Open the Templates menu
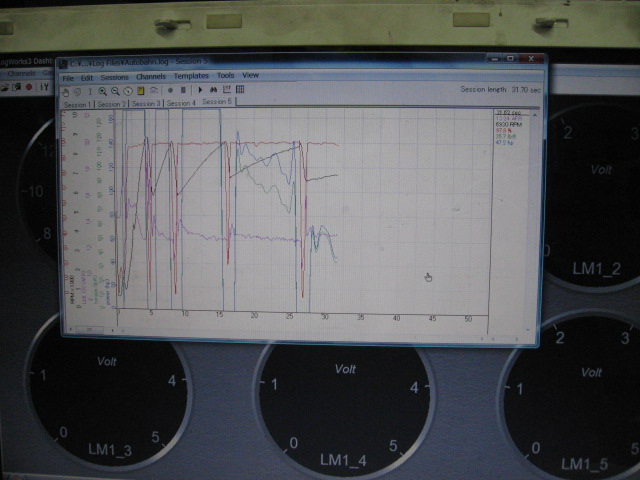 click(191, 76)
